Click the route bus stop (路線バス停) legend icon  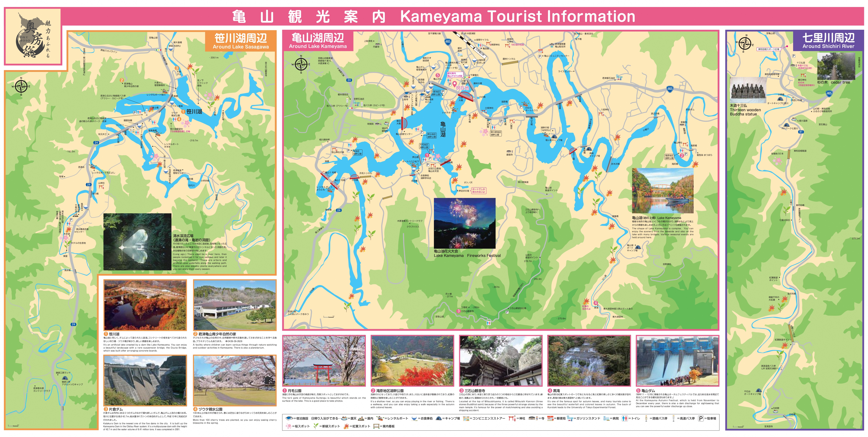[646, 418]
